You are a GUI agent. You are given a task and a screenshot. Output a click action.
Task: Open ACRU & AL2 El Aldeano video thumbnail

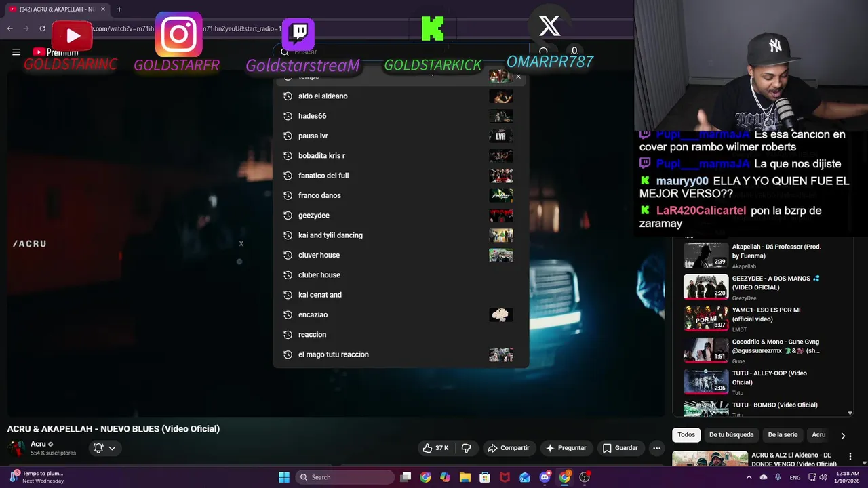(x=709, y=459)
